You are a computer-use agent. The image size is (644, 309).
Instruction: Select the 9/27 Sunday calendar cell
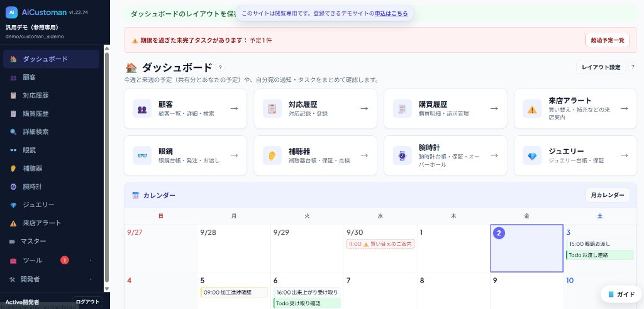160,248
